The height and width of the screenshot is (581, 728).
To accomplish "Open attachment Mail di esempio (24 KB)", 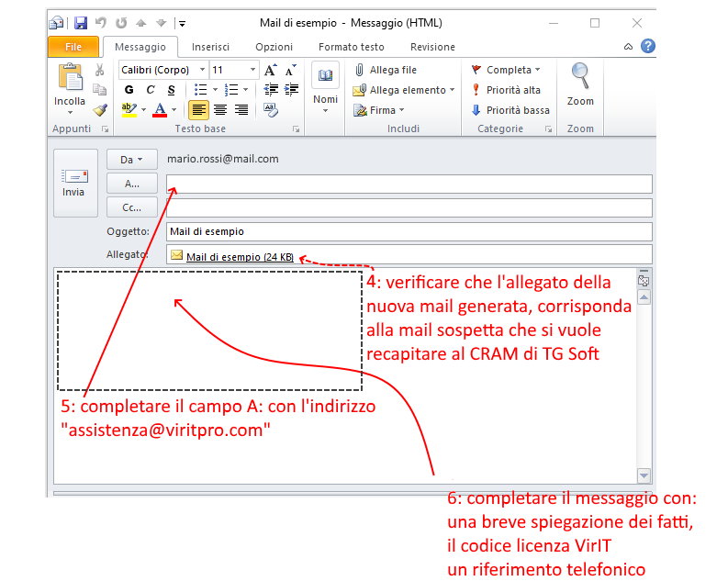I will pyautogui.click(x=233, y=257).
